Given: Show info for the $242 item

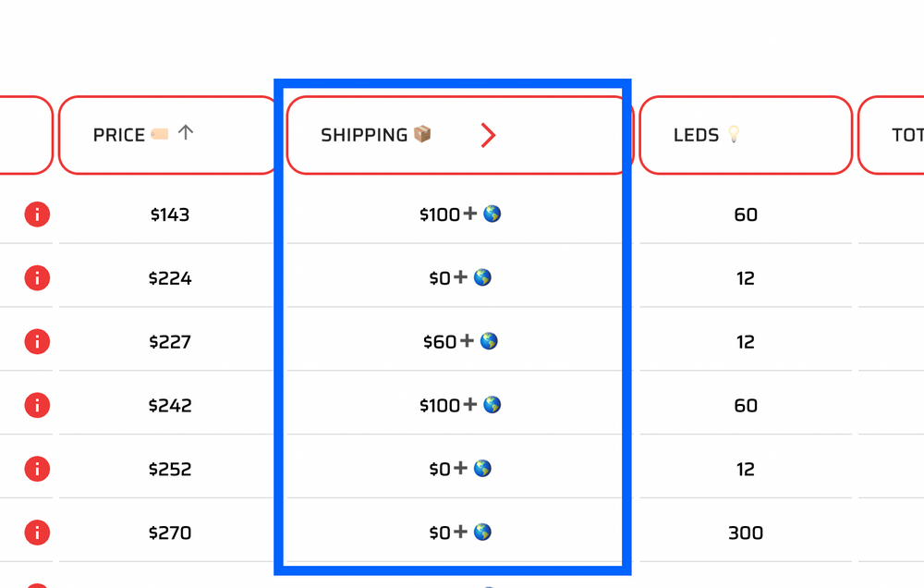Looking at the screenshot, I should 37,405.
